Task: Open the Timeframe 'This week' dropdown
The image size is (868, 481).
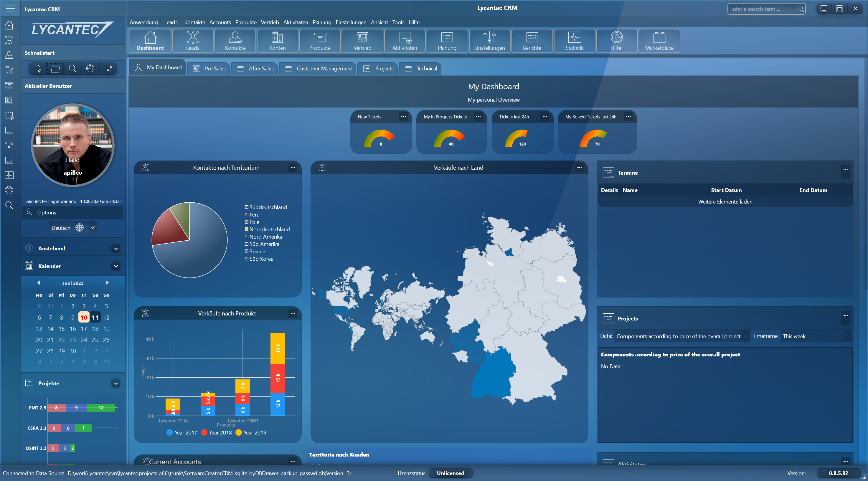Action: 816,336
